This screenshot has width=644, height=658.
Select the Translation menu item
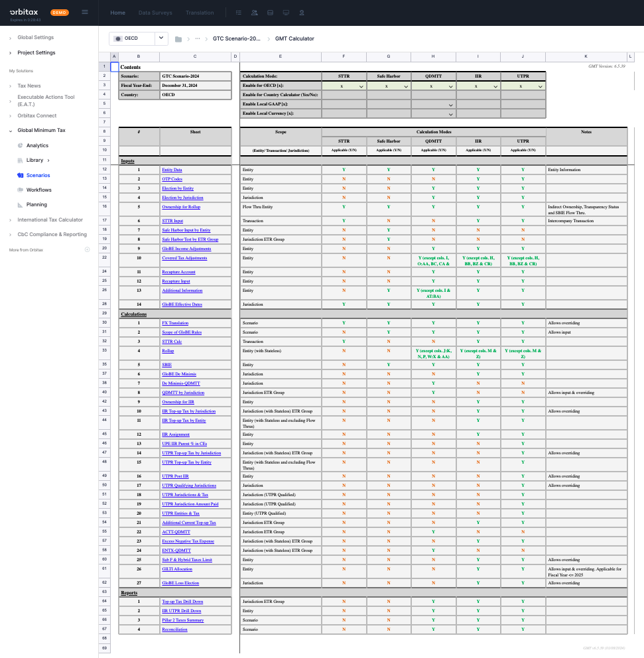pyautogui.click(x=200, y=12)
